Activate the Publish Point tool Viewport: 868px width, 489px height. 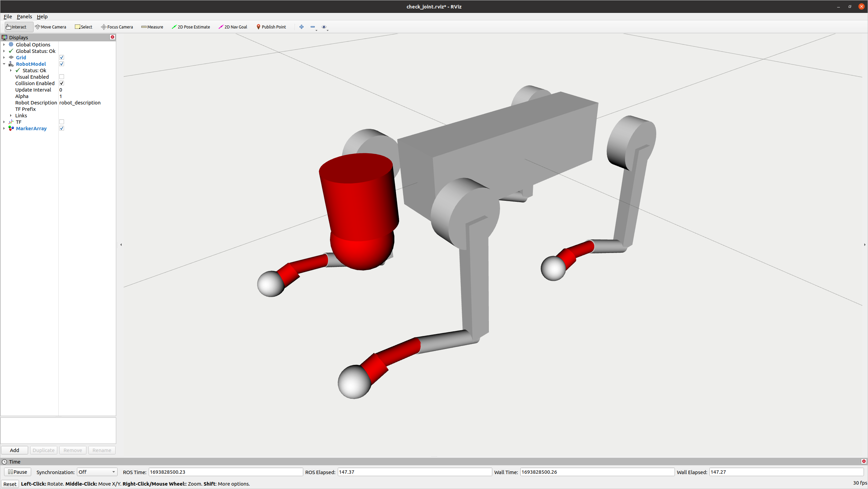pos(271,27)
